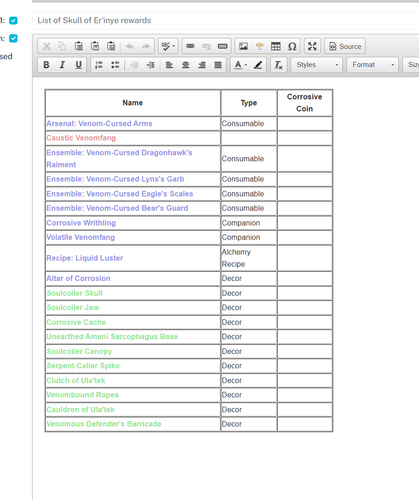Click 'Altar of Corrosion' entry

78,278
